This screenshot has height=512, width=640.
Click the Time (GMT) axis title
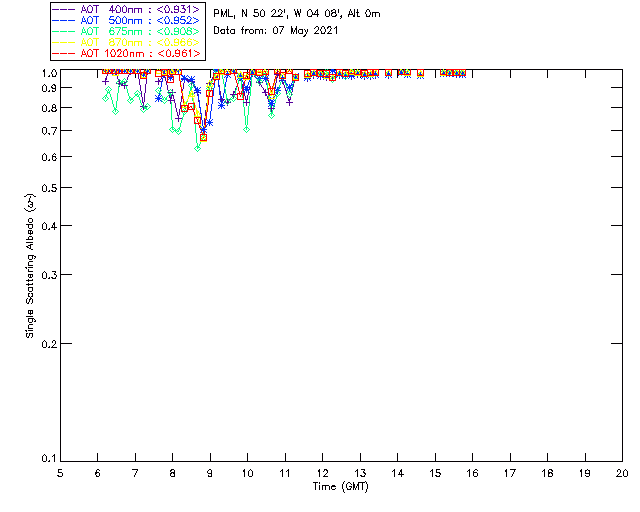(x=340, y=487)
